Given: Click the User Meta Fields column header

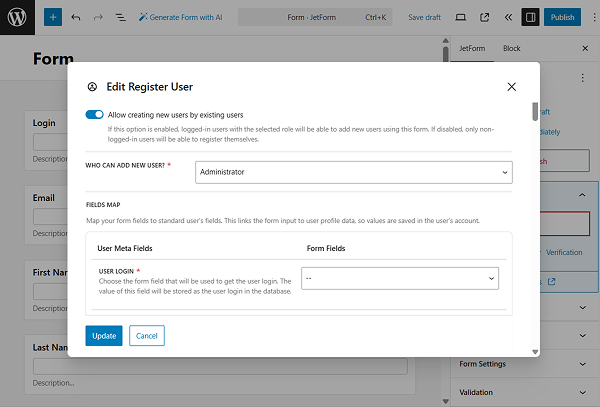Looking at the screenshot, I should click(x=125, y=249).
